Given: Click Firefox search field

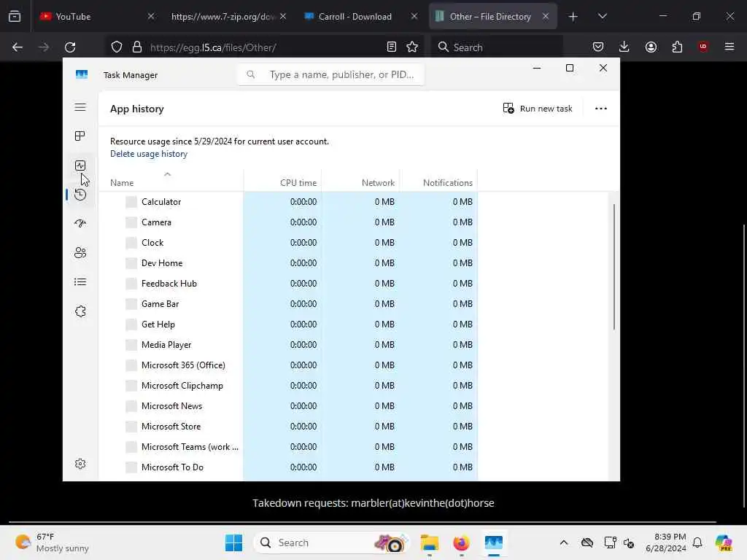Looking at the screenshot, I should [496, 47].
